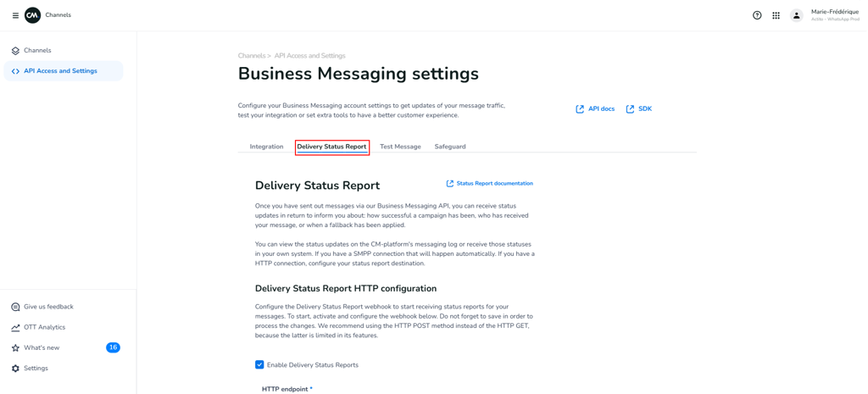Click the API Access and Settings breadcrumb

(x=310, y=56)
